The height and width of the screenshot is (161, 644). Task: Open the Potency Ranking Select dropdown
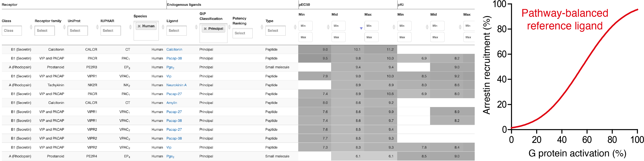(243, 33)
